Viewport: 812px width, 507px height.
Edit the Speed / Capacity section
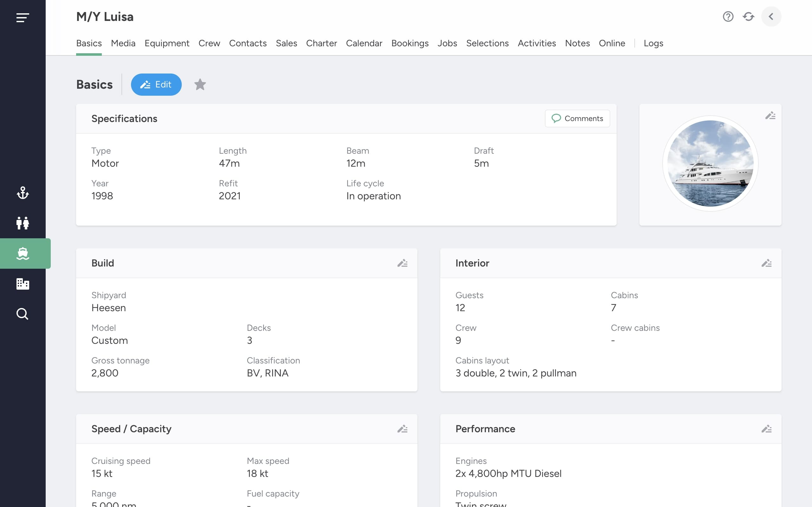(402, 429)
